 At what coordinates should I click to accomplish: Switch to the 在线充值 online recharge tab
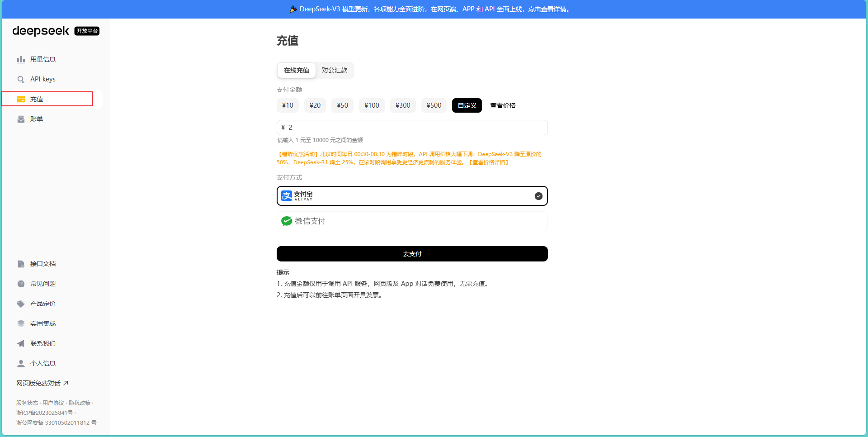click(296, 70)
